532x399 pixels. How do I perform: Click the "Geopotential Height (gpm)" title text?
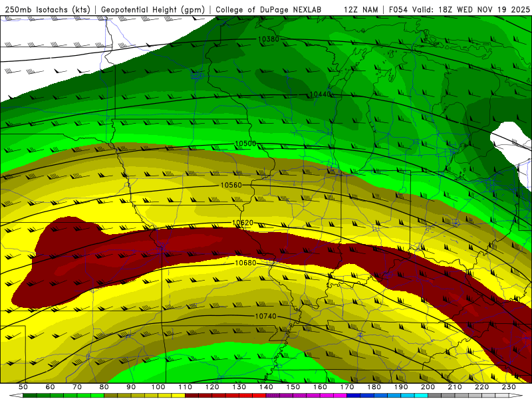pos(153,9)
